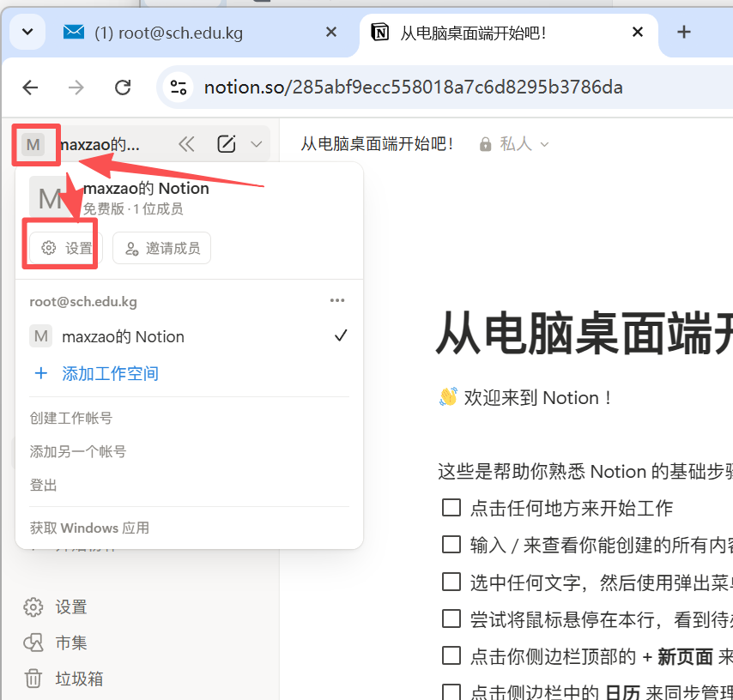Click the browser back arrow

[x=30, y=87]
